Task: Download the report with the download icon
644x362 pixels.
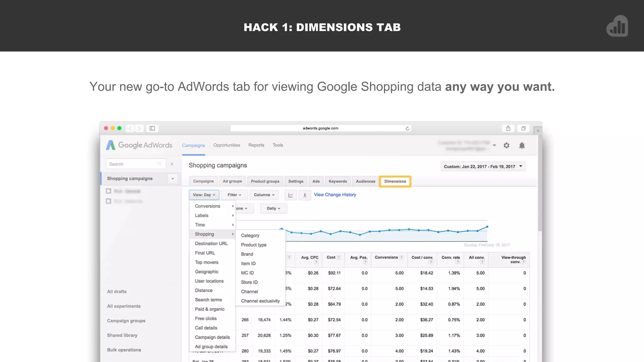Action: coord(305,195)
